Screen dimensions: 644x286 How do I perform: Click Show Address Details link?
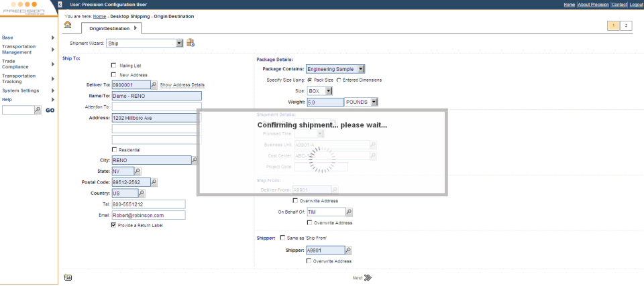182,85
